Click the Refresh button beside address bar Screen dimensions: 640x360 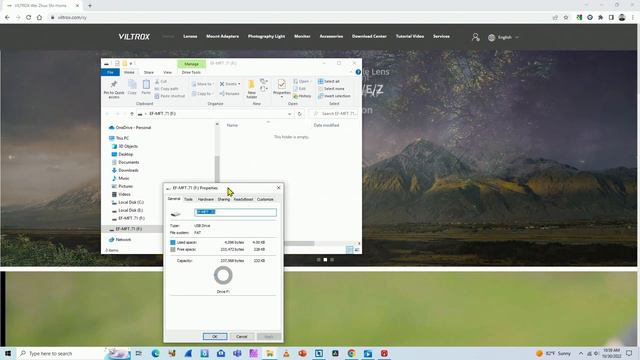(300, 114)
